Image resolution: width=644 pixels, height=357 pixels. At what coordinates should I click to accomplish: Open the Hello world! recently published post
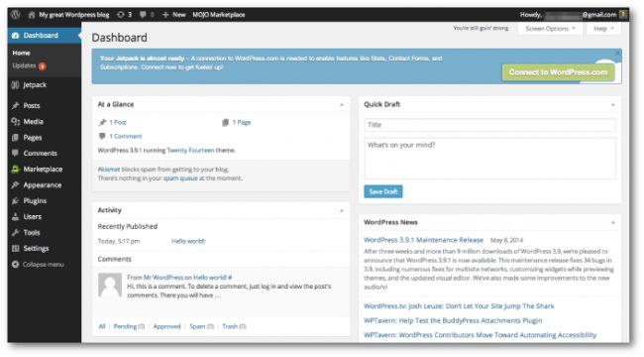[x=188, y=241]
